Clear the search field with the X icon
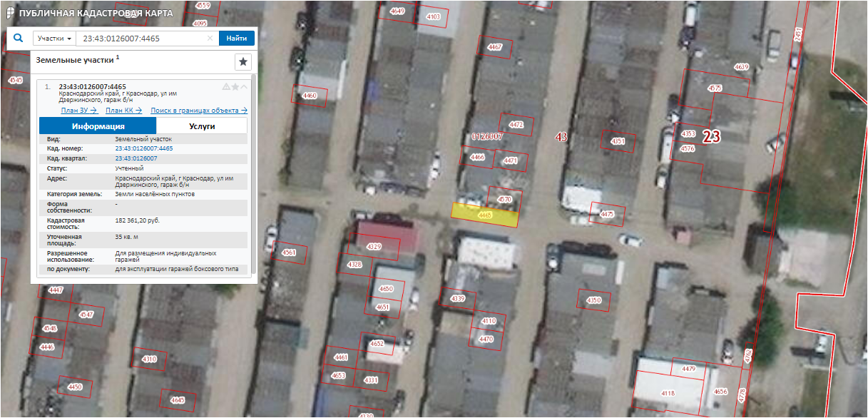The image size is (868, 418). tap(210, 39)
